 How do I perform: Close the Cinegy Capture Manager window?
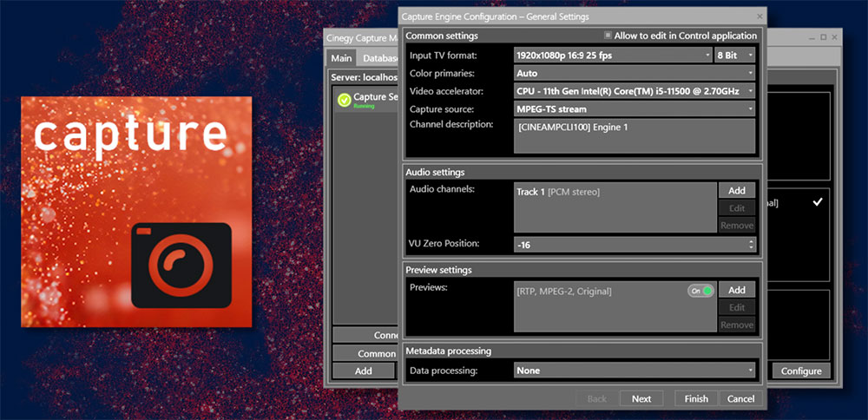point(835,37)
